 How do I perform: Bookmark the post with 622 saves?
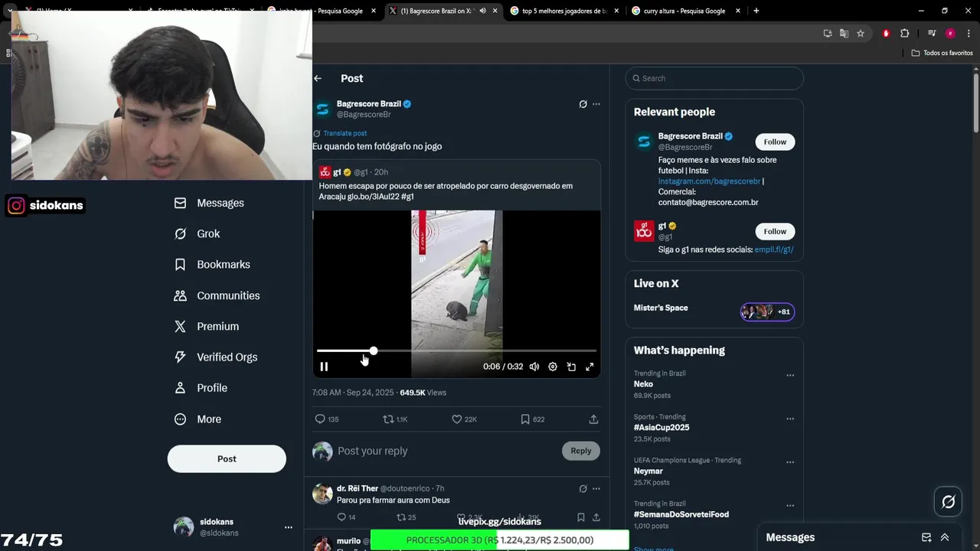pos(525,419)
